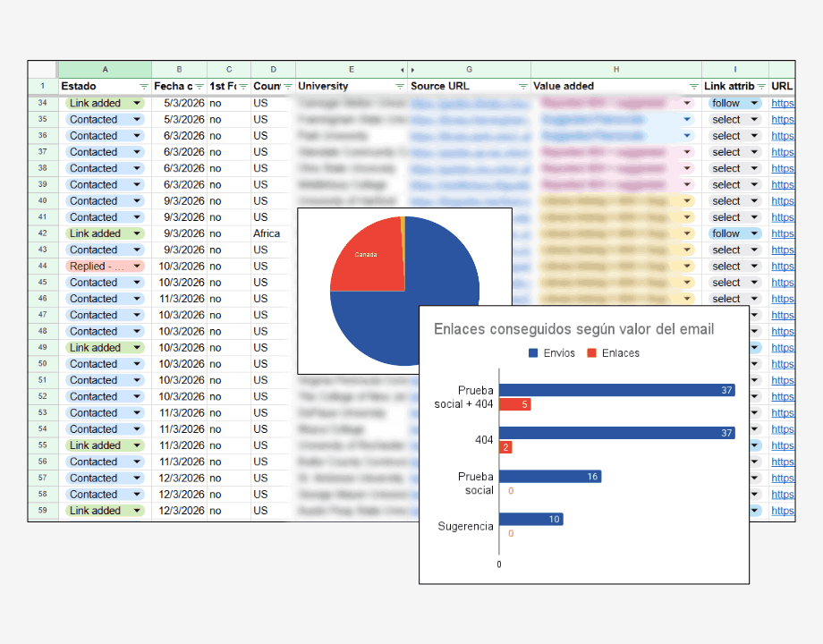Open Estado dropdown in row 34 (Link added)
The image size is (823, 644).
click(x=137, y=104)
